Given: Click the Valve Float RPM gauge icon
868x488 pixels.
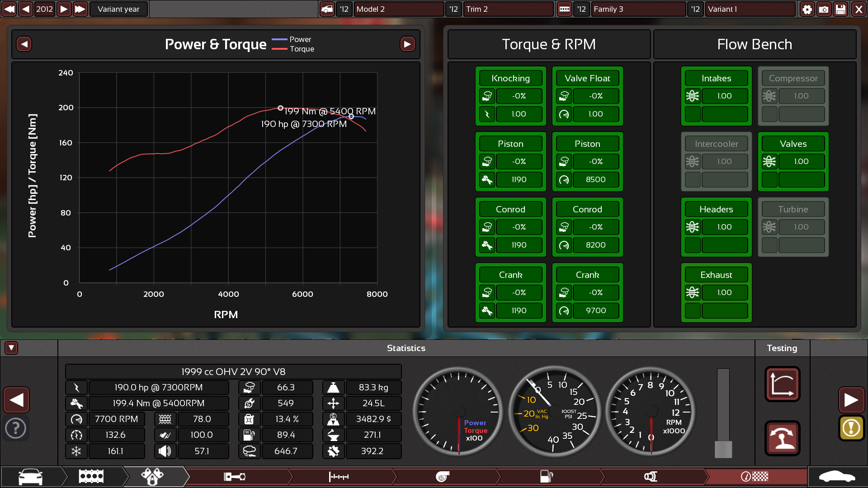Looking at the screenshot, I should pos(564,114).
